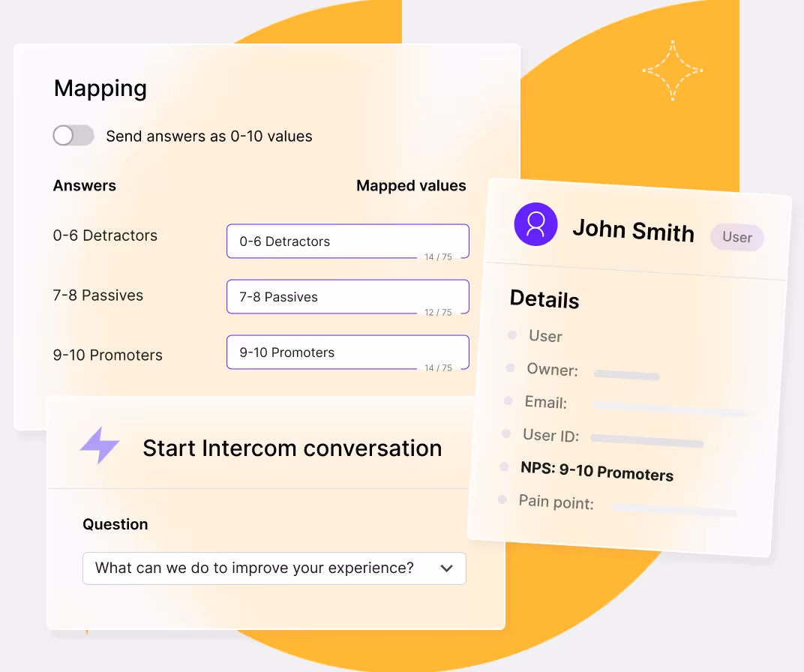The image size is (804, 672).
Task: Click the Email: detail row
Action: click(625, 405)
